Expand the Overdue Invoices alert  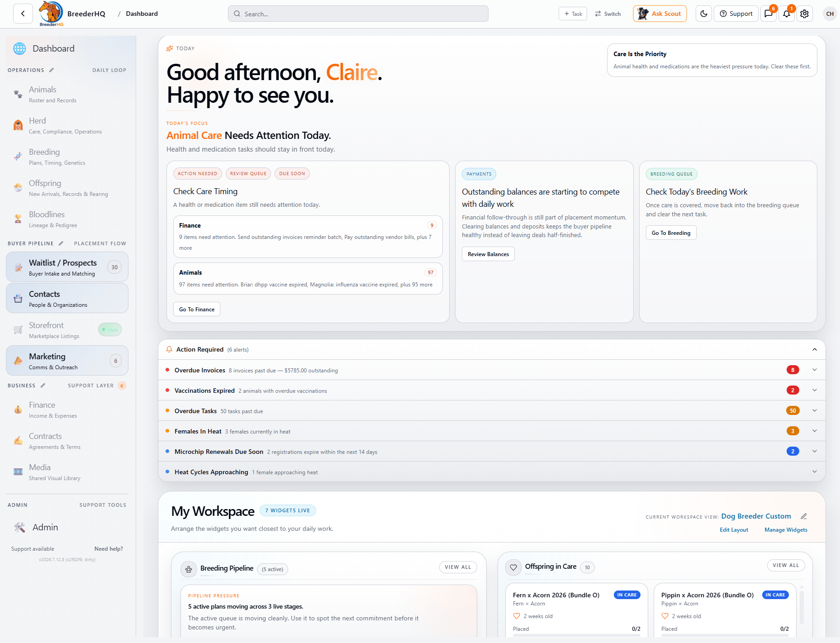click(815, 370)
